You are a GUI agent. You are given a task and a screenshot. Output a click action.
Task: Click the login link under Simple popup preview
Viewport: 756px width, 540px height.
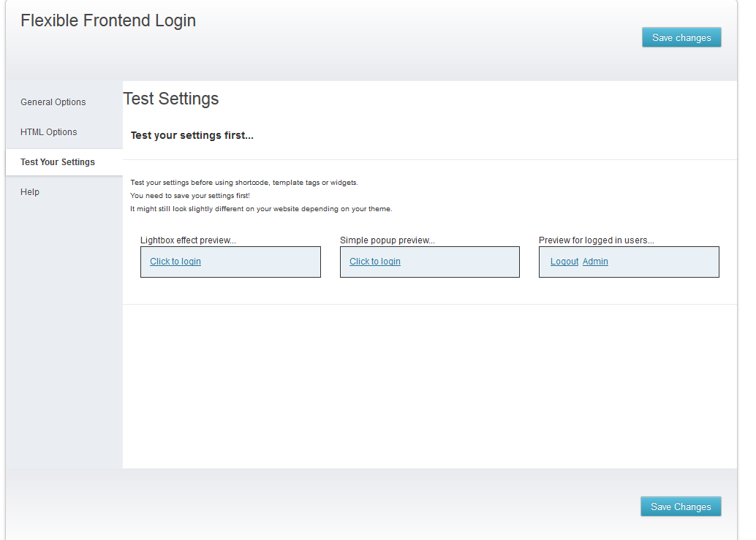375,261
